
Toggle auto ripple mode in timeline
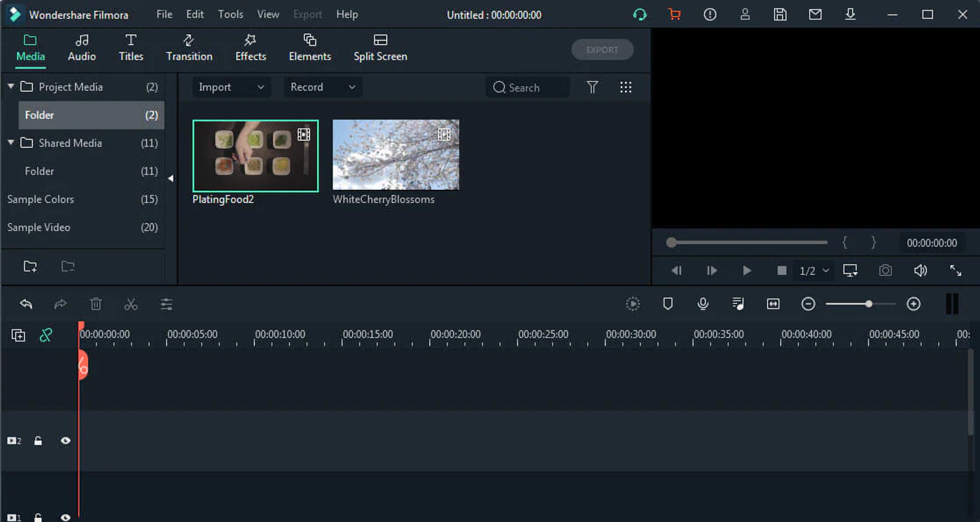tap(46, 335)
